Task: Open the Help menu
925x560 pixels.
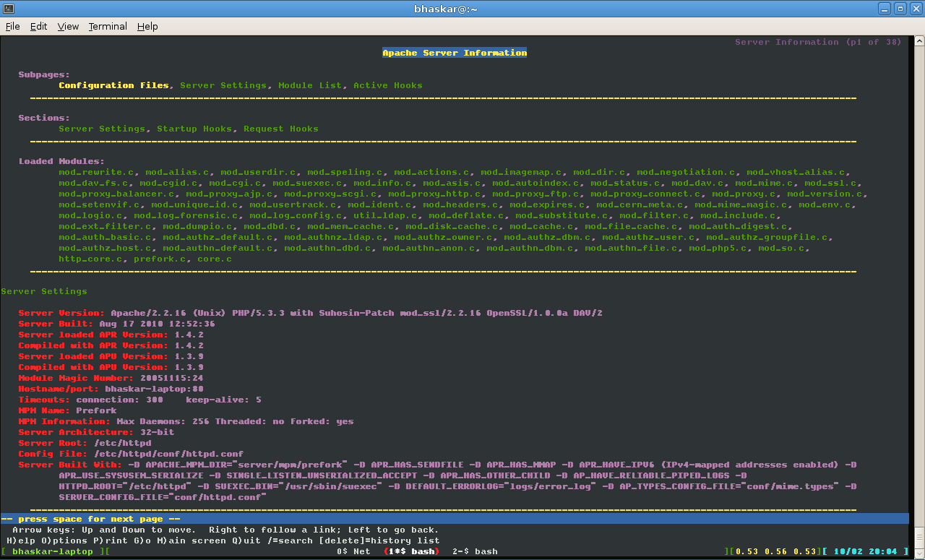Action: (147, 26)
